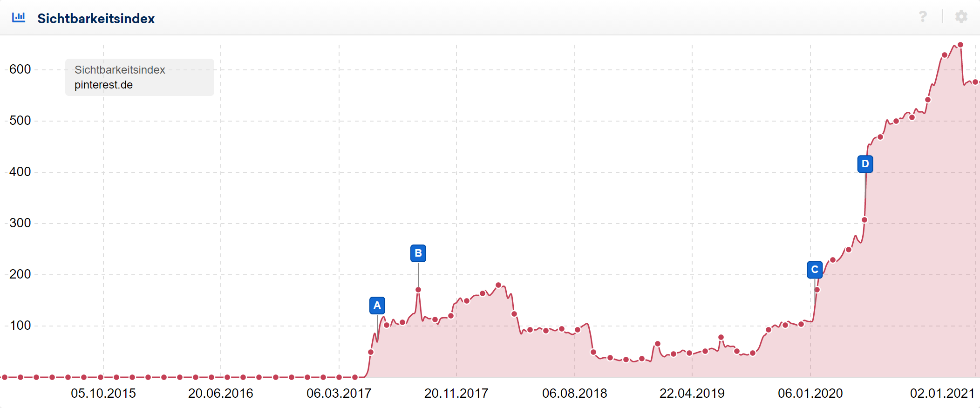Click the 02.01.2021 date axis label
The width and height of the screenshot is (980, 408).
(942, 394)
